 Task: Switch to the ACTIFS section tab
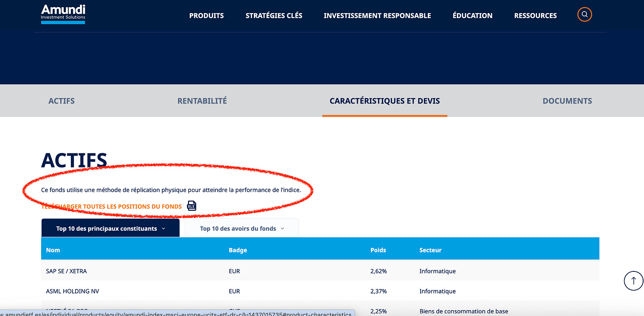pyautogui.click(x=61, y=101)
